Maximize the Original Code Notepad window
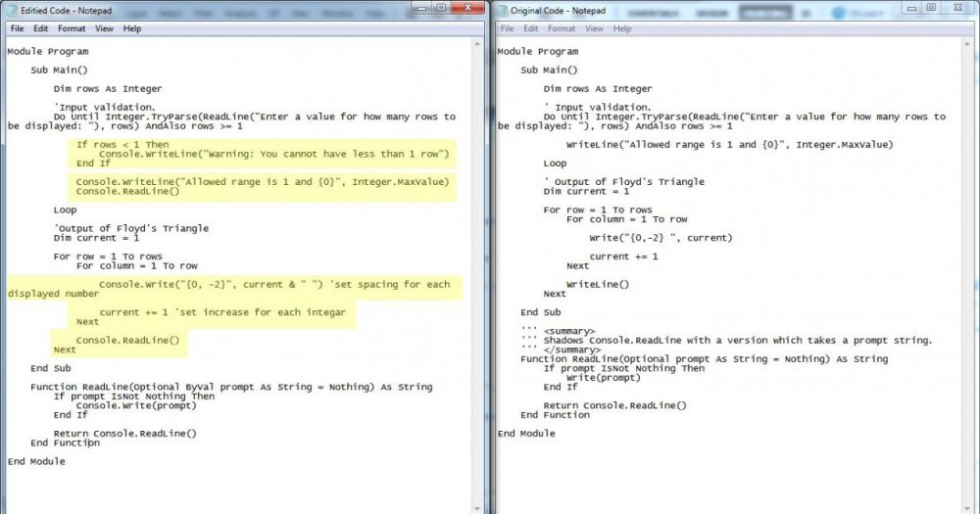The height and width of the screenshot is (514, 980). point(932,8)
